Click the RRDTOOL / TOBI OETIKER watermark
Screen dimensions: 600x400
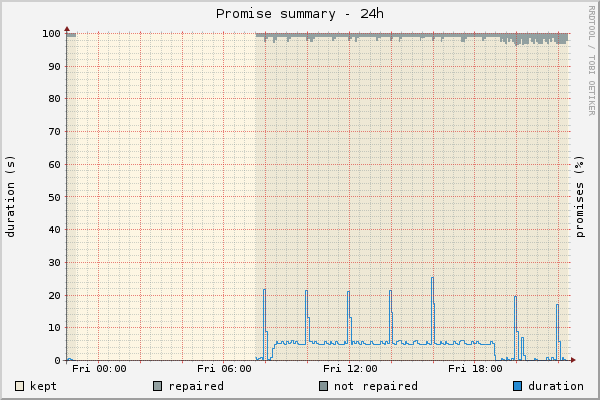(592, 60)
